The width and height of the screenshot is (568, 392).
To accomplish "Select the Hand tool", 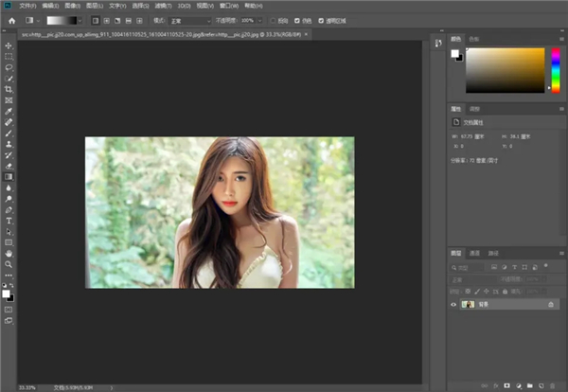I will tap(9, 253).
